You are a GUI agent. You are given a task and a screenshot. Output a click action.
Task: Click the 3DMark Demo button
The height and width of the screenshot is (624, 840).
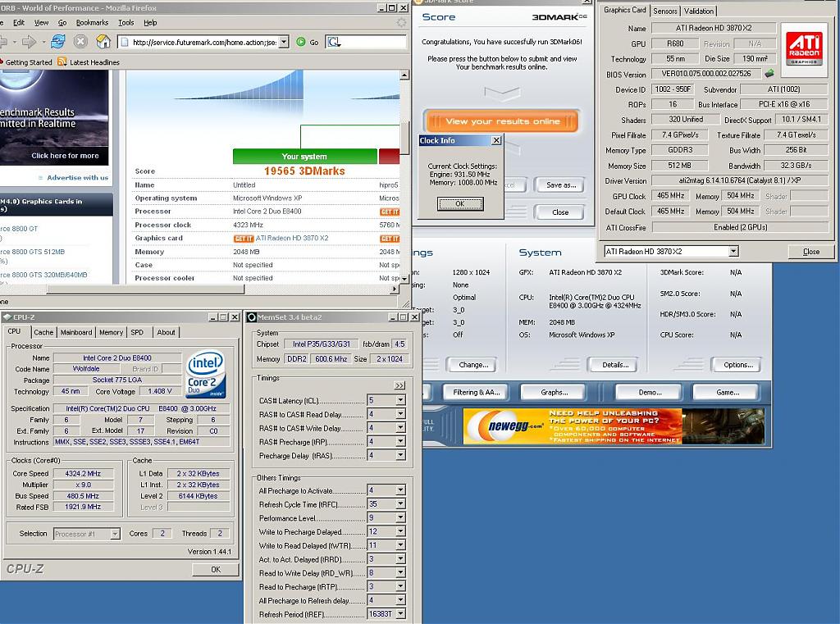(650, 392)
